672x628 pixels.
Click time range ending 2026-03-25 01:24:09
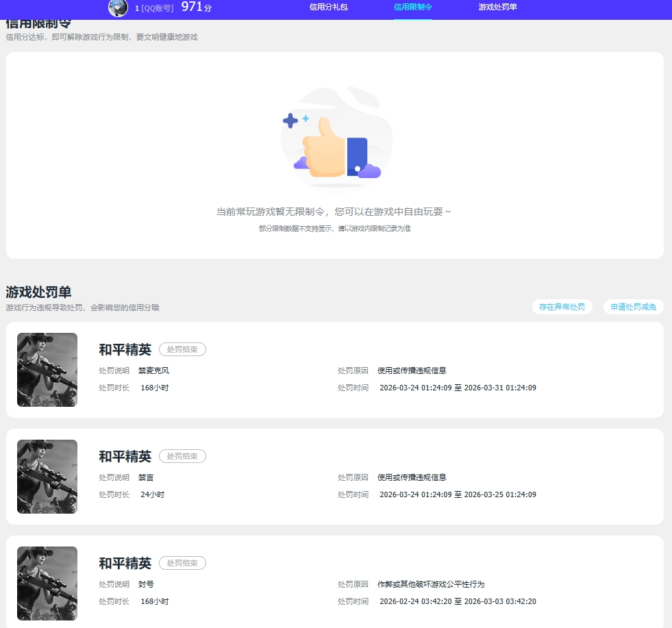coord(458,494)
